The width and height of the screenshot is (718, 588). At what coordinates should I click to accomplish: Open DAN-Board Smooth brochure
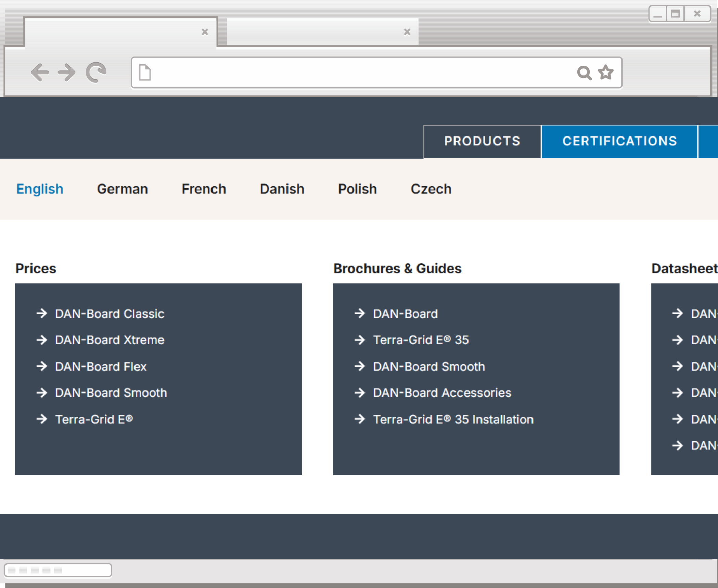pyautogui.click(x=429, y=367)
